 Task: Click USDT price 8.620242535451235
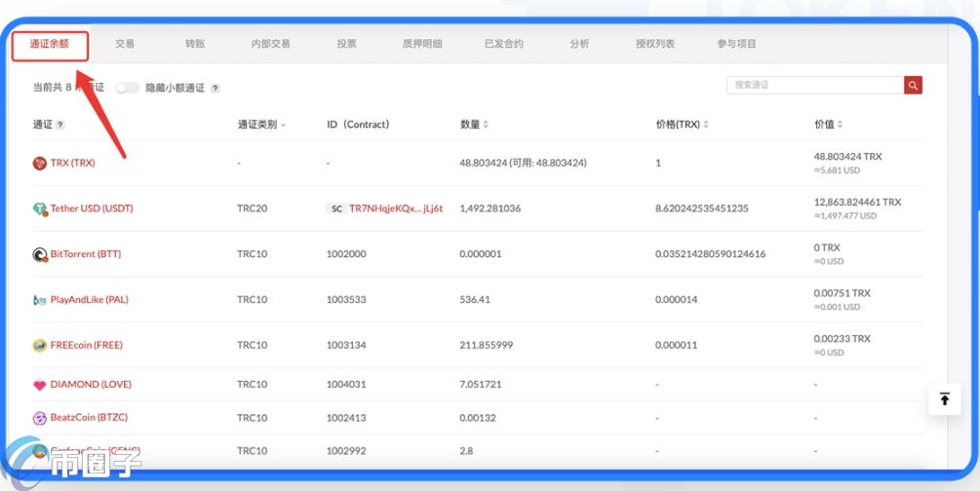701,208
